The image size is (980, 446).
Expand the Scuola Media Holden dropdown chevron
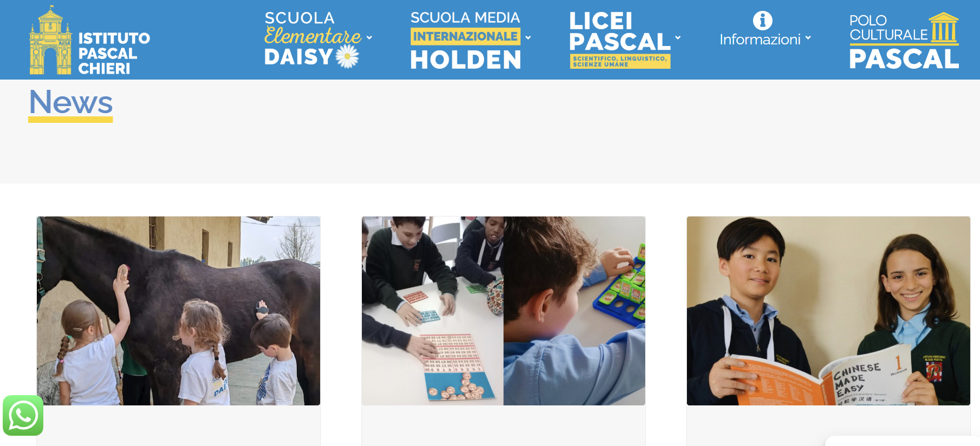[x=528, y=38]
